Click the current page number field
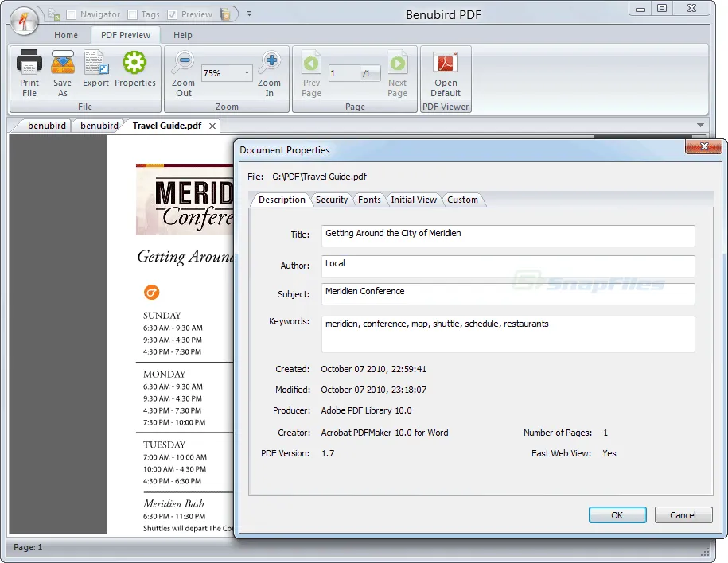 [344, 73]
